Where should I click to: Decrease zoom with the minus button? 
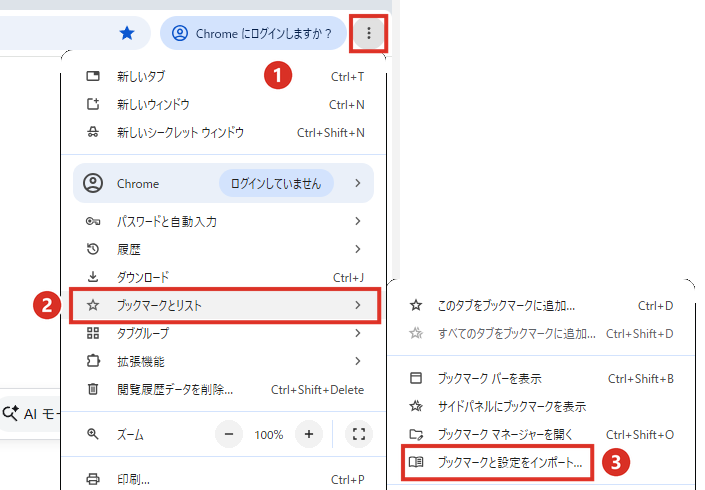point(229,434)
